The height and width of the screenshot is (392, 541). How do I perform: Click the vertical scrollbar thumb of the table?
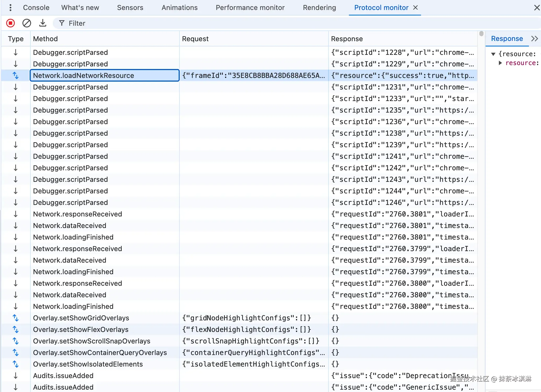(481, 34)
